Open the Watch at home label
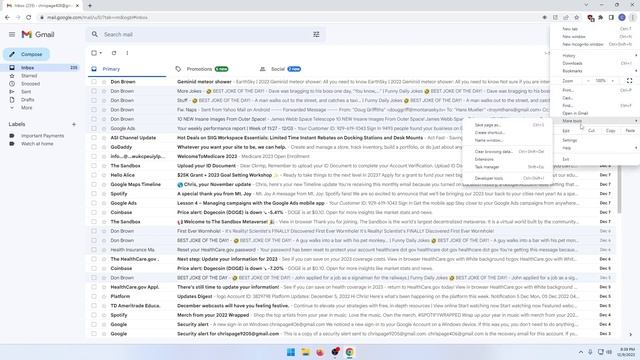Viewport: 640px width, 360px height. click(37, 144)
